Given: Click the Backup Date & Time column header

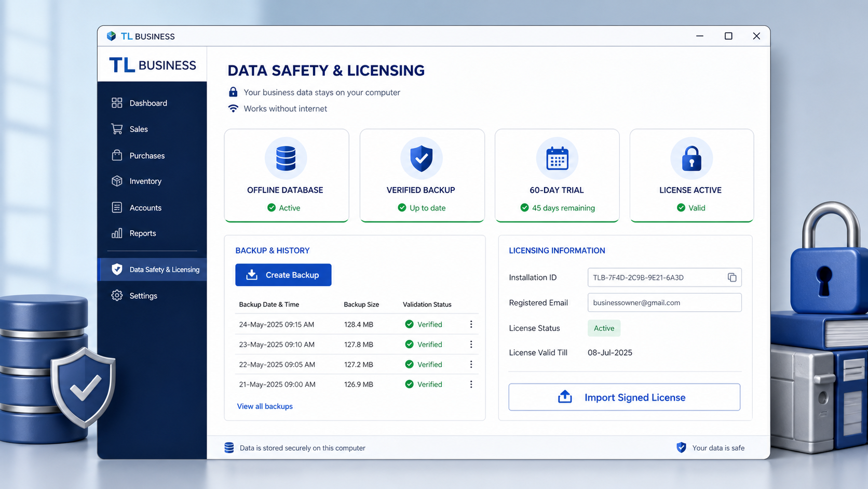Looking at the screenshot, I should pos(269,305).
